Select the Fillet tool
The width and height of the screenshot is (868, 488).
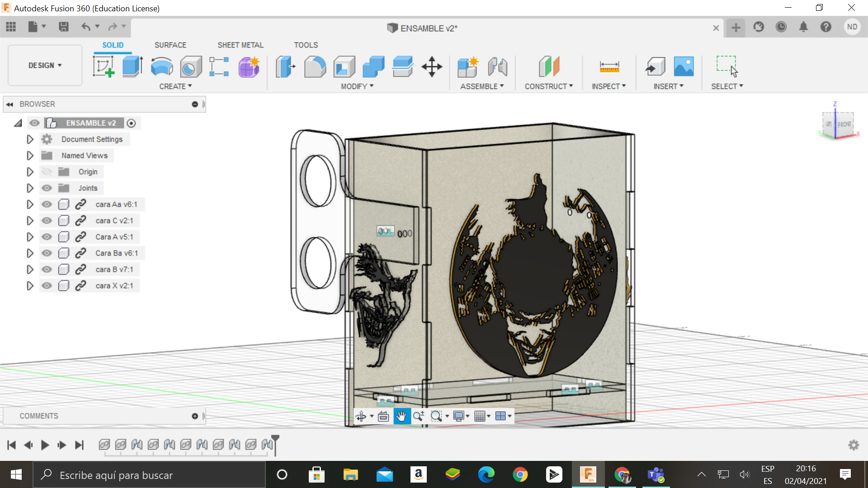coord(315,66)
